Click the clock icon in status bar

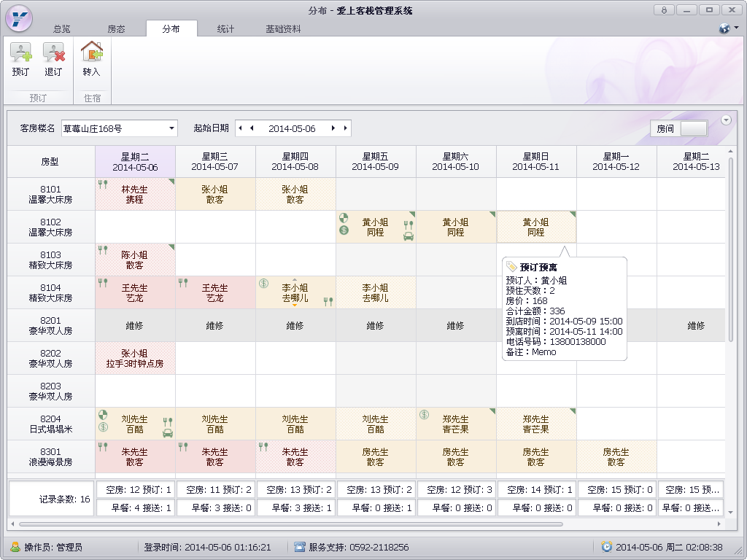pos(606,547)
